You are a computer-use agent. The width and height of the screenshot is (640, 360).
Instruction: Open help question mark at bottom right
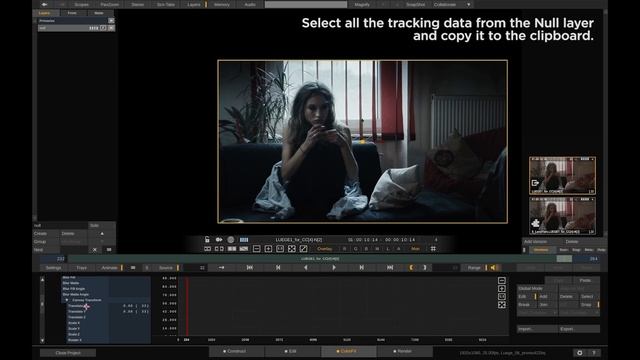(x=594, y=353)
